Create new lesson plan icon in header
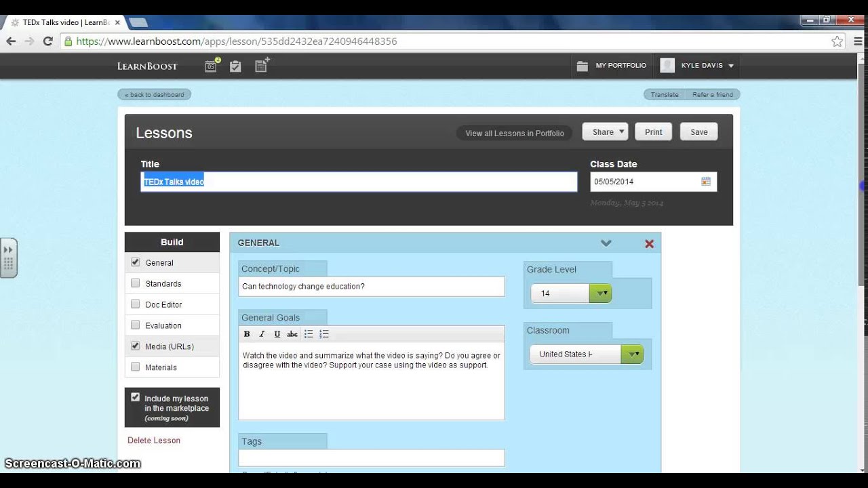The image size is (868, 488). click(x=262, y=65)
